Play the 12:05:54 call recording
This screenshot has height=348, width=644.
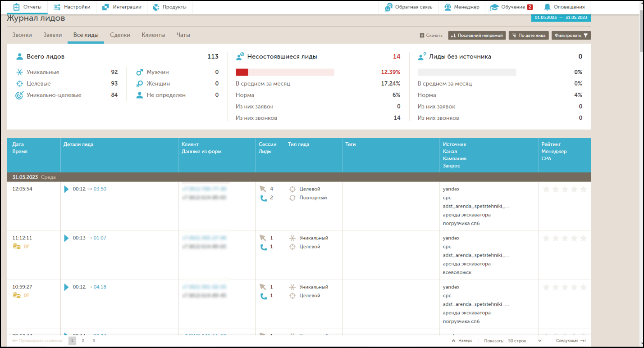point(67,189)
